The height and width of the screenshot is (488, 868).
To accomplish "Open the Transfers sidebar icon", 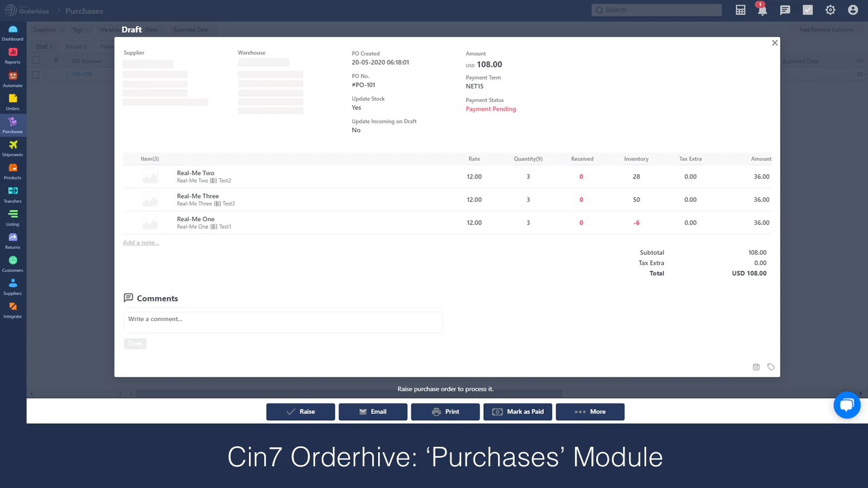I will tap(12, 195).
